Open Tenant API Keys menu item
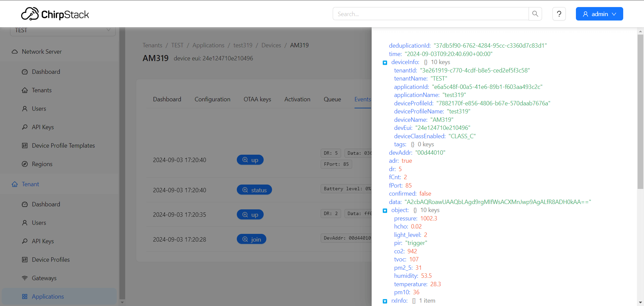The height and width of the screenshot is (306, 644). coord(43,241)
